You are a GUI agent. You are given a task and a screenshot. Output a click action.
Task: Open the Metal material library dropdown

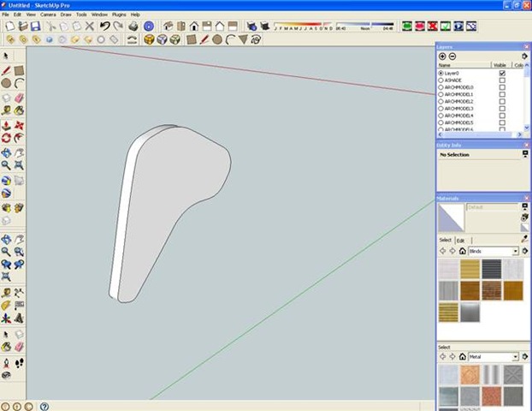coord(515,356)
